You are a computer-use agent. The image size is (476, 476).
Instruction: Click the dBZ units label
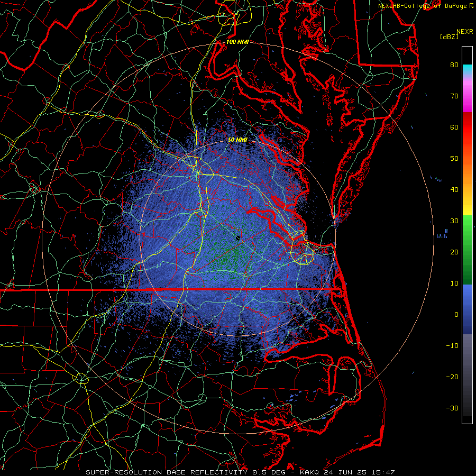click(449, 37)
